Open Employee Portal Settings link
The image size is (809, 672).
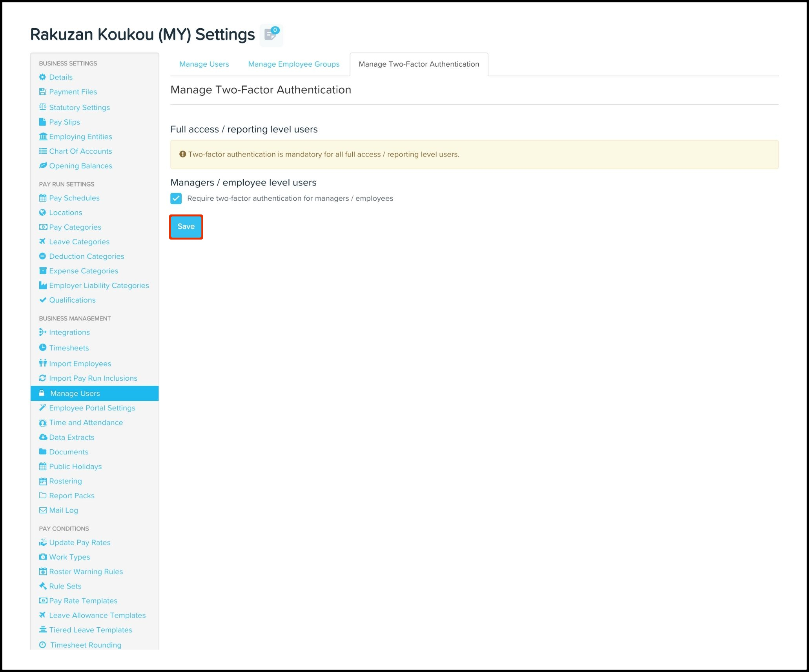click(92, 408)
